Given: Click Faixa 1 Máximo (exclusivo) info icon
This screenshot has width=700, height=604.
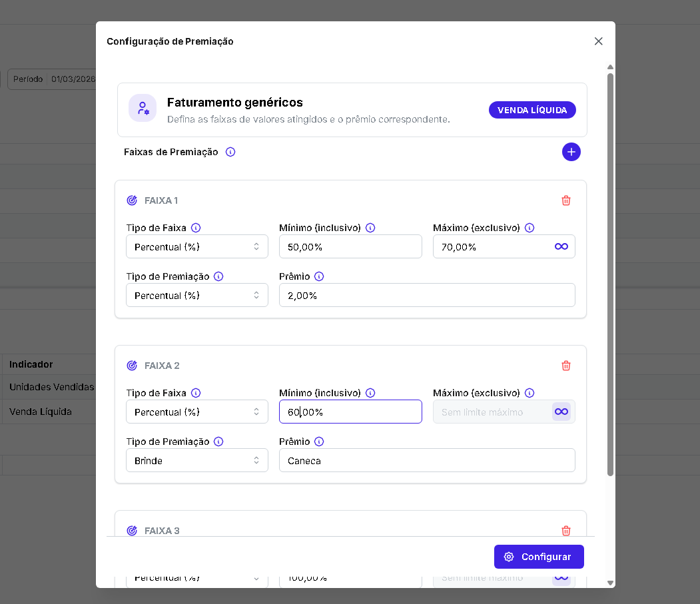Looking at the screenshot, I should tap(529, 228).
